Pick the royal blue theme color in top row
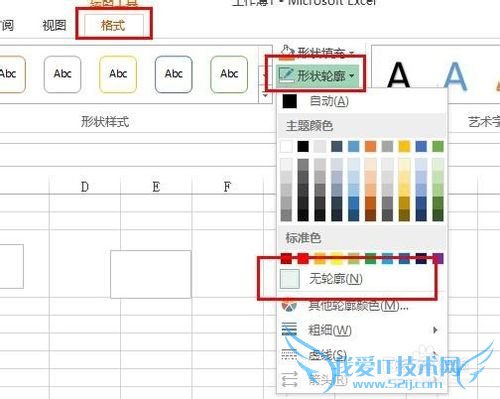Viewport: 500px width, 399px height. click(x=421, y=146)
